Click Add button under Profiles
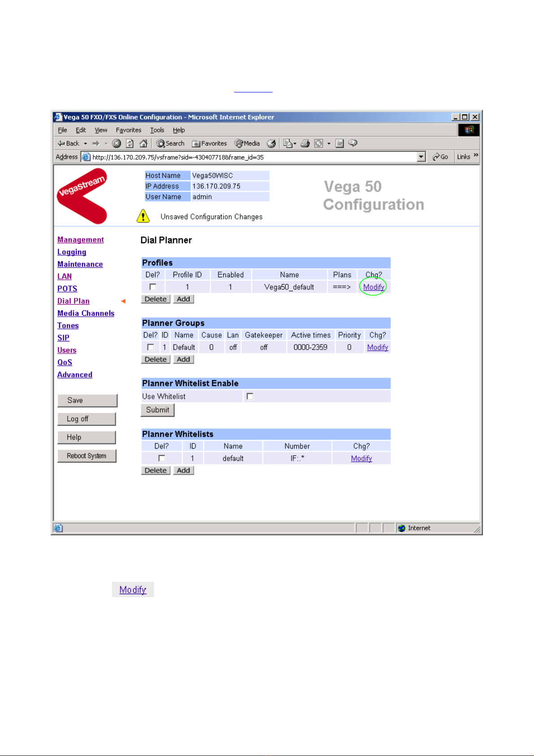Screen dimensions: 534x756 pos(183,299)
